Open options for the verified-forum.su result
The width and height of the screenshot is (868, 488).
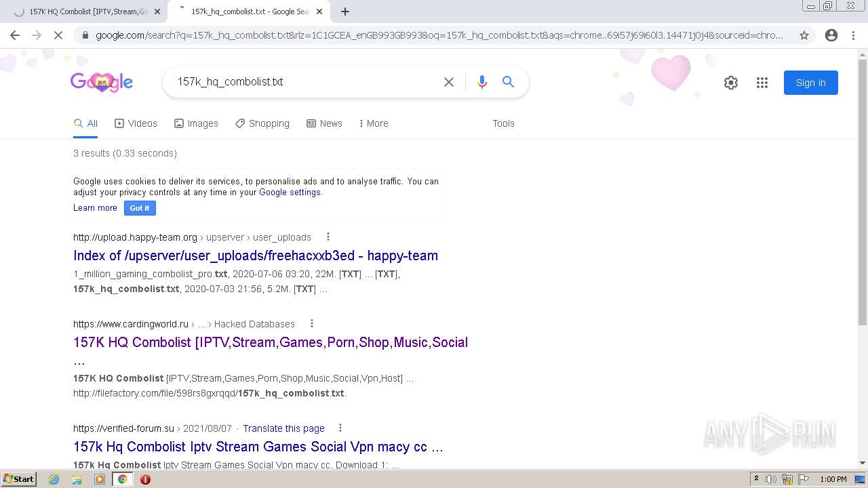(x=340, y=428)
